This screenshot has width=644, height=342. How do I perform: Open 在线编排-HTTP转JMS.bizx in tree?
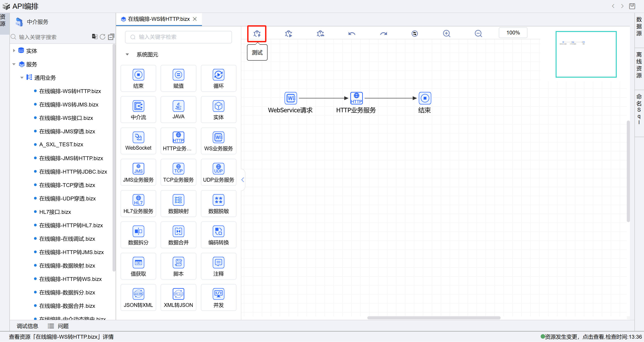coord(71,252)
